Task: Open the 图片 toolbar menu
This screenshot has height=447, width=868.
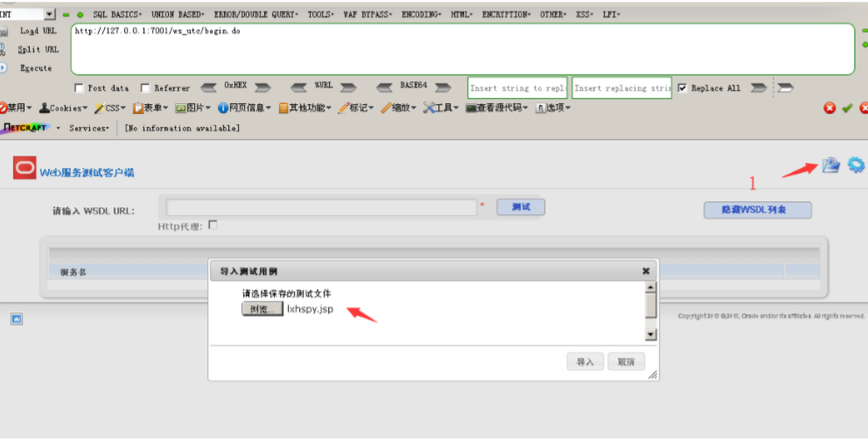Action: (192, 108)
